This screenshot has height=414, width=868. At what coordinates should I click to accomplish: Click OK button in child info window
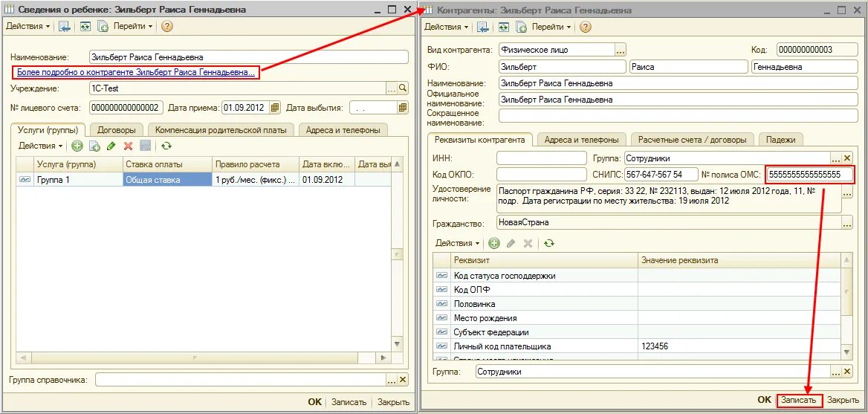pyautogui.click(x=314, y=402)
